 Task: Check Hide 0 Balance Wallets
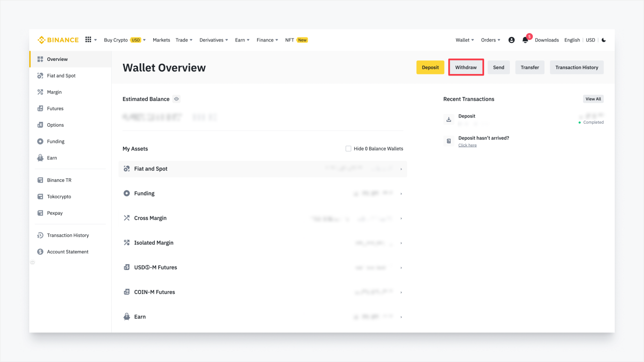(348, 149)
